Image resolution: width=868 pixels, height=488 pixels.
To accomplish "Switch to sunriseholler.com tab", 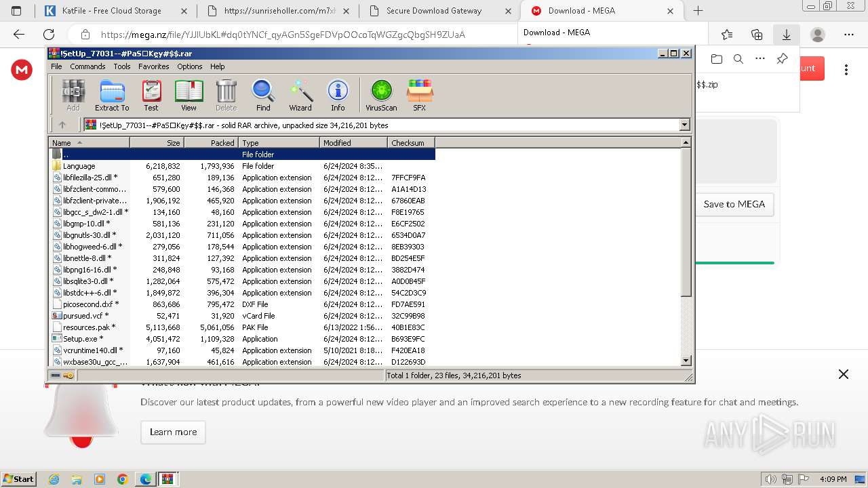I will (278, 11).
